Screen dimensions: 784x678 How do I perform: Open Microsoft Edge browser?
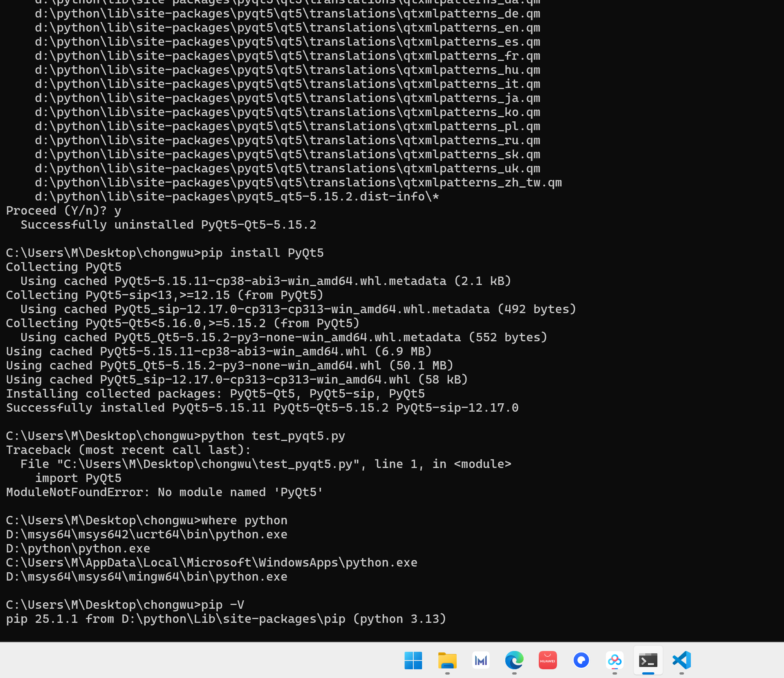click(514, 660)
